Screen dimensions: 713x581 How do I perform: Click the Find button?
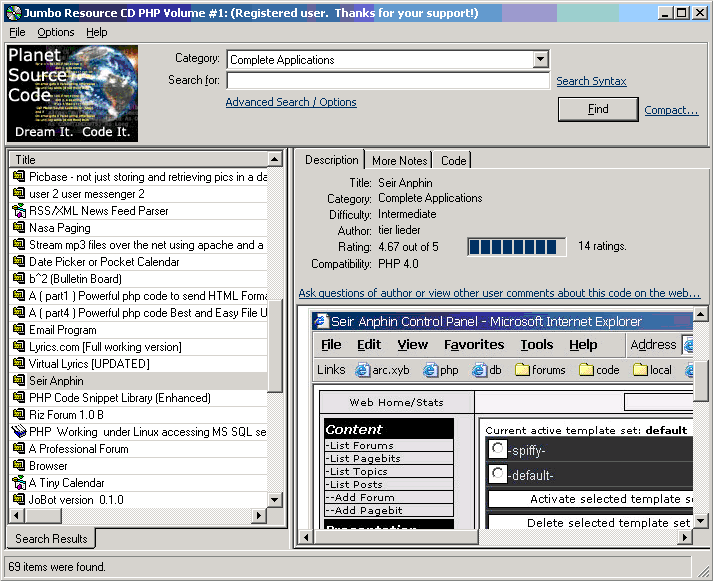[598, 109]
